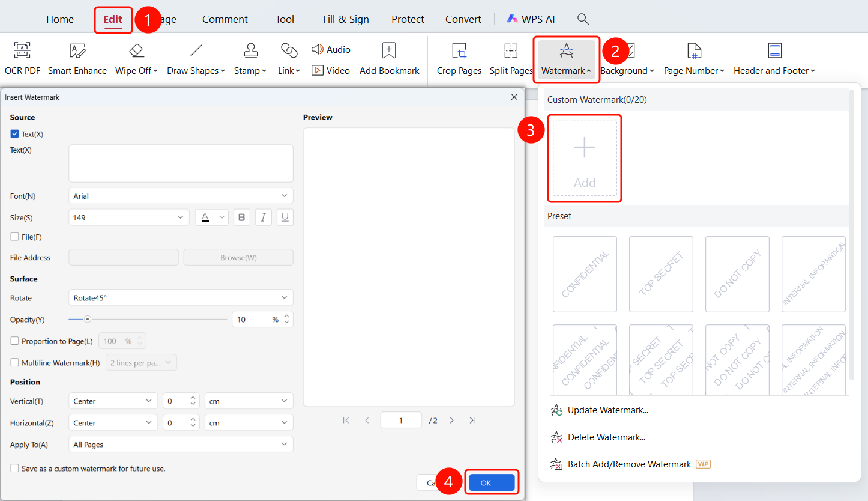Add a new custom watermark
The width and height of the screenshot is (868, 501).
click(x=585, y=157)
